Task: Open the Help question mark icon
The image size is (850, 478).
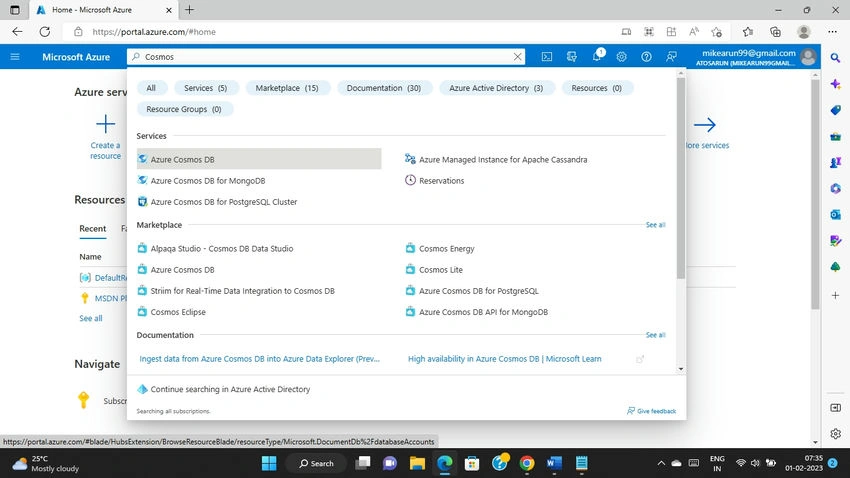Action: pyautogui.click(x=646, y=56)
